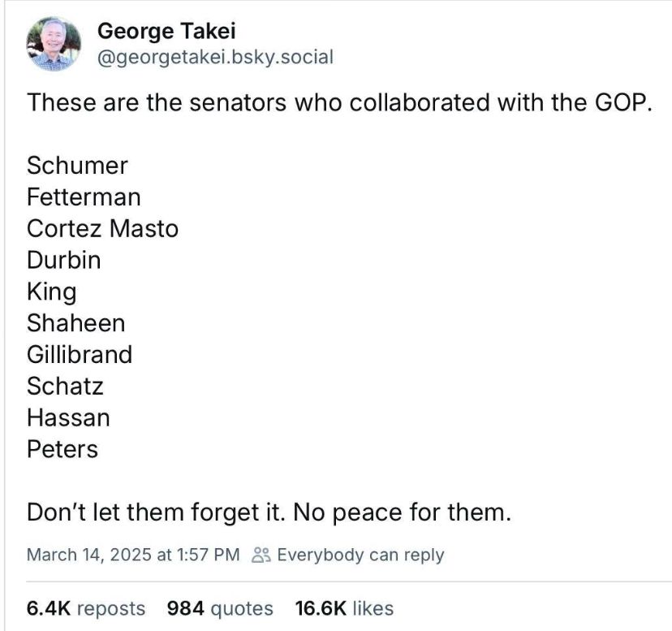Viewport: 672px width, 631px height.
Task: Click the name Peters in the post
Action: [62, 450]
